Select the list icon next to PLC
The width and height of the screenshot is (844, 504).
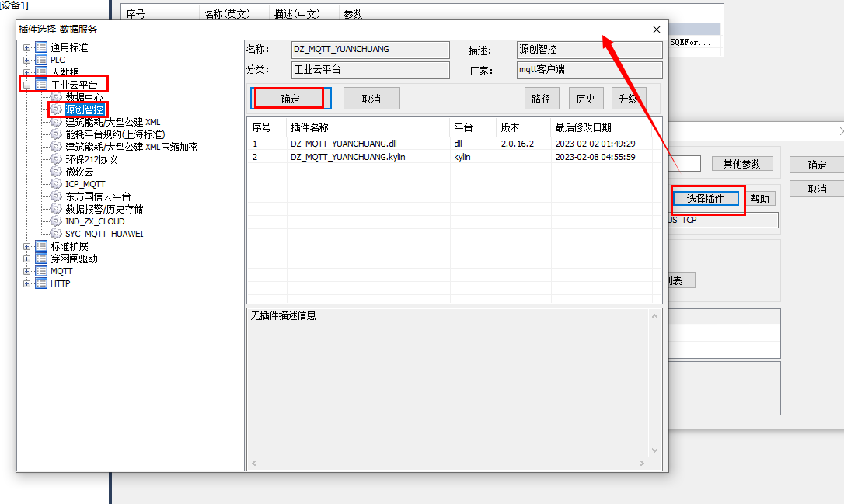[x=41, y=60]
